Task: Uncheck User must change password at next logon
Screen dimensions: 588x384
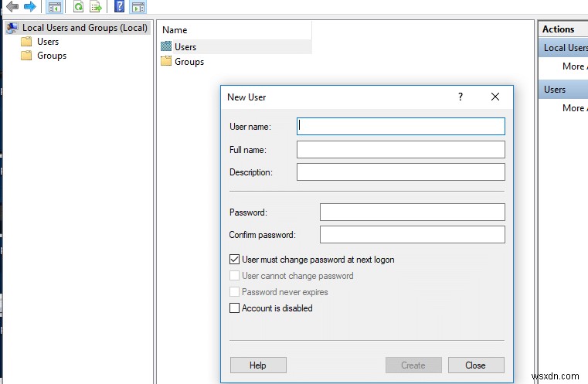Action: pos(234,260)
